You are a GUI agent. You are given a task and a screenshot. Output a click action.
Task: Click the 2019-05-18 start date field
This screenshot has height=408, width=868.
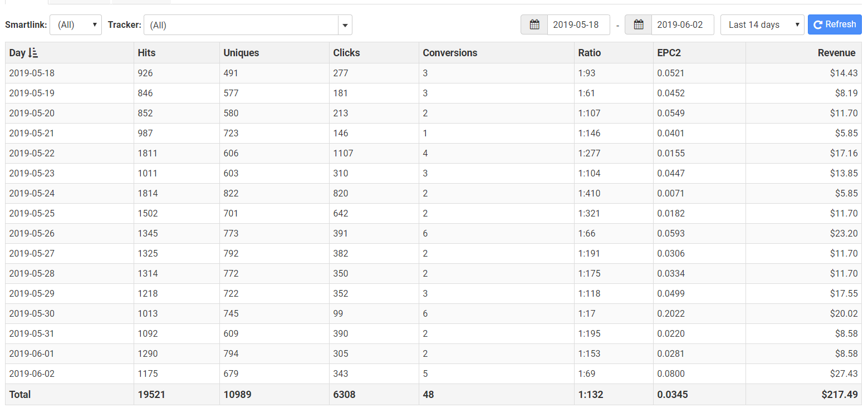point(578,24)
